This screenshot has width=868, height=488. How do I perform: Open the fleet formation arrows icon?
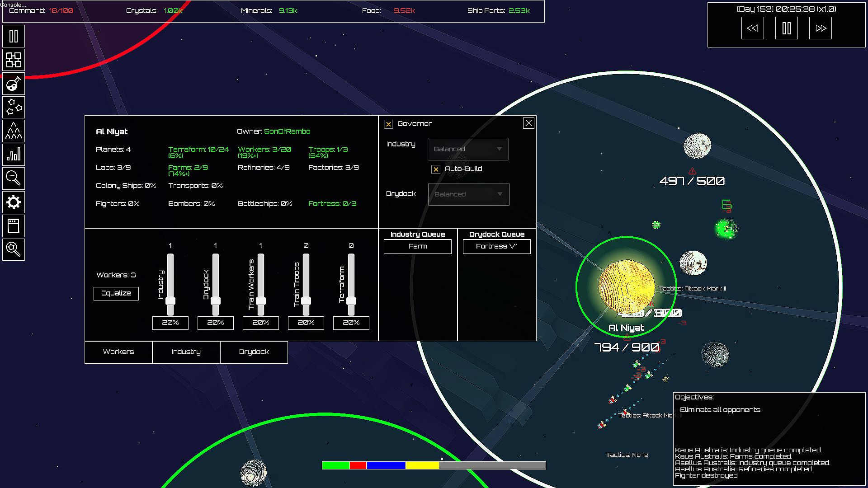click(14, 131)
